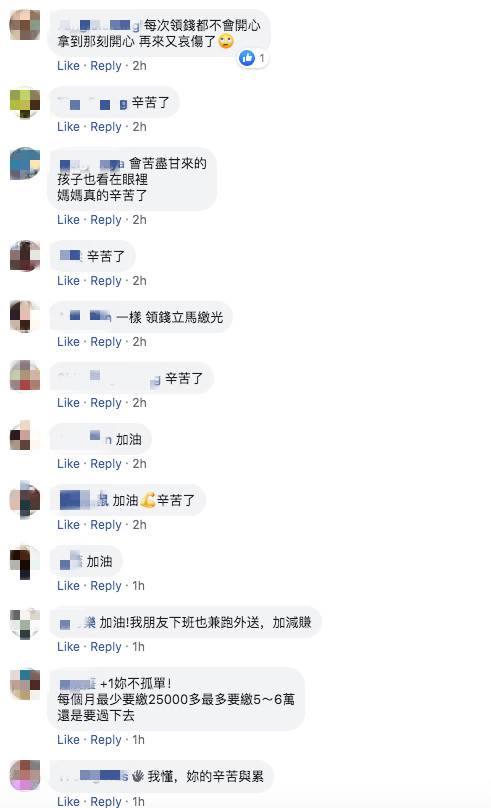The image size is (491, 808).
Task: Open avatar beside the +1妳不孤單 comment
Action: click(x=25, y=684)
